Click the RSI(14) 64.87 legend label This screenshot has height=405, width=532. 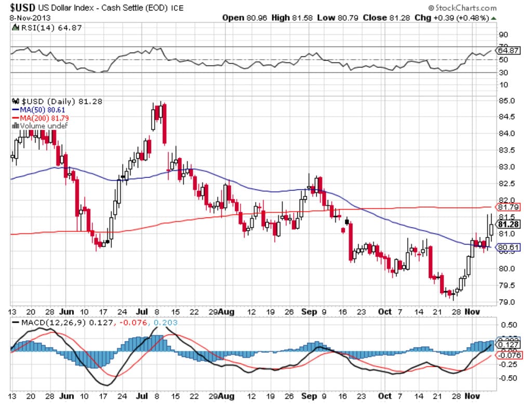pos(51,28)
